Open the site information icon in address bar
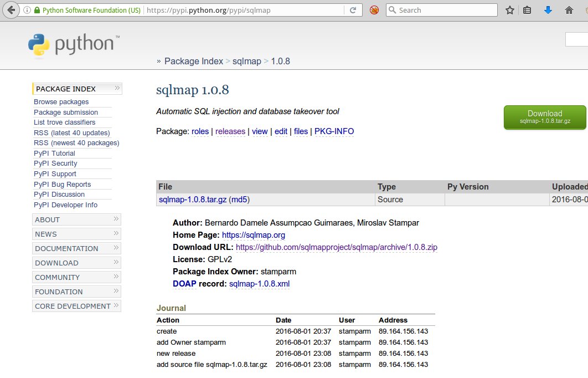Viewport: 588px width, 378px height. pyautogui.click(x=27, y=10)
